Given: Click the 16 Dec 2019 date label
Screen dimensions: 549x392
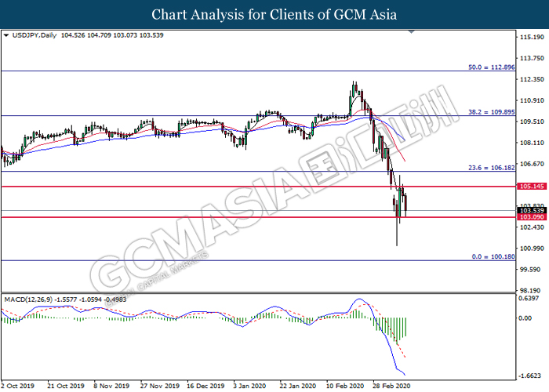Looking at the screenshot, I should point(205,386).
